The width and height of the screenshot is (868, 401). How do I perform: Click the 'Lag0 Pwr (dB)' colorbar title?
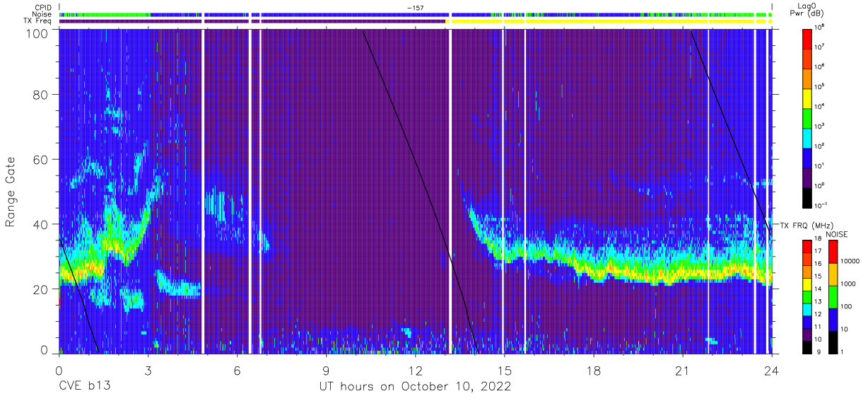(809, 10)
